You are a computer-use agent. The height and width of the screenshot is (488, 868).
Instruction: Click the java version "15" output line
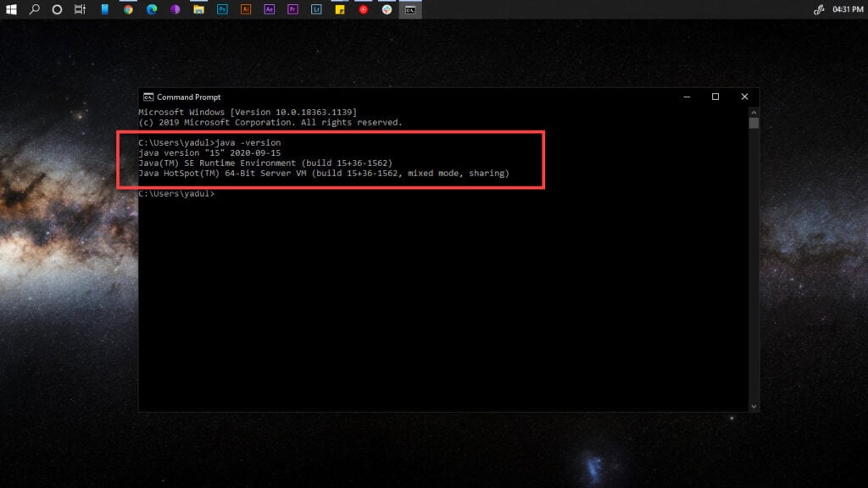[x=210, y=152]
